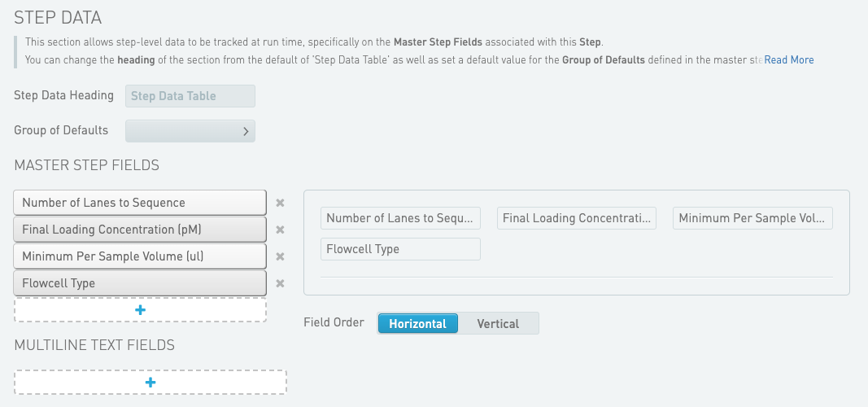The image size is (868, 407).
Task: Add a new multiline text field
Action: (x=150, y=383)
